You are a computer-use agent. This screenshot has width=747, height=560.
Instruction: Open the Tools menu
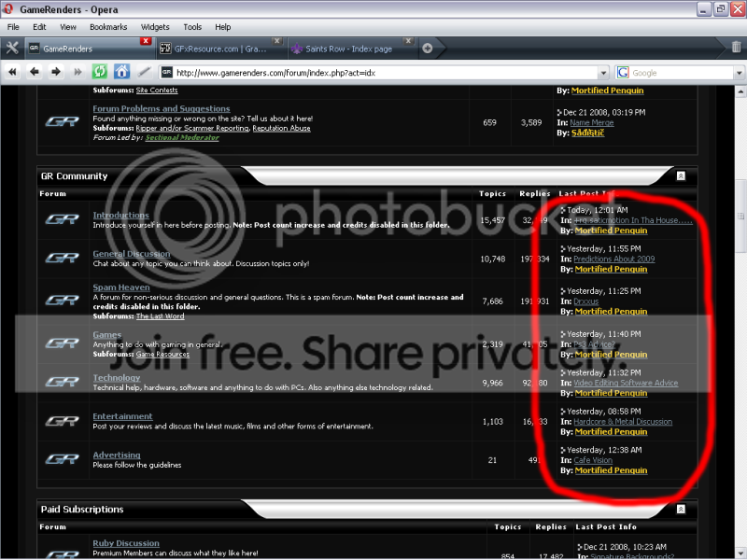[192, 27]
